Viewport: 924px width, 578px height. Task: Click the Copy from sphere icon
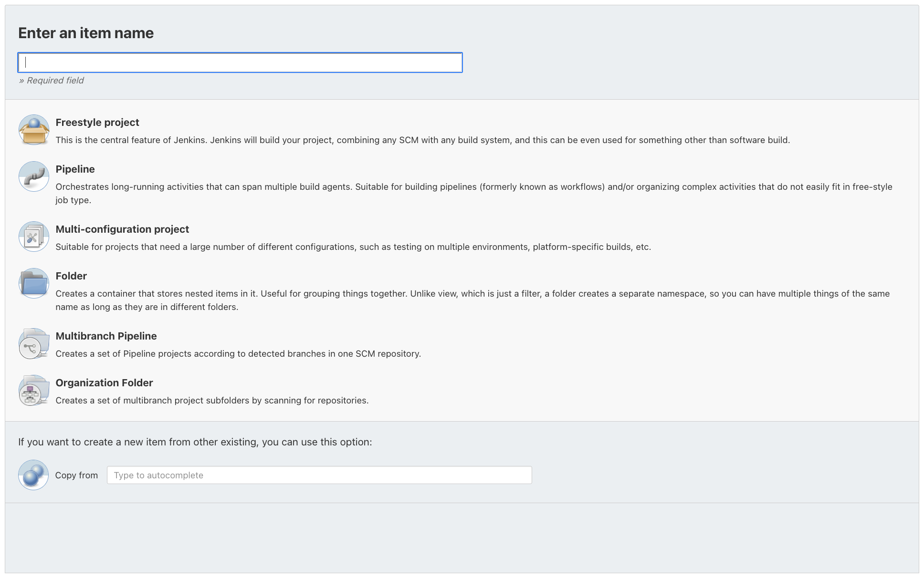33,475
